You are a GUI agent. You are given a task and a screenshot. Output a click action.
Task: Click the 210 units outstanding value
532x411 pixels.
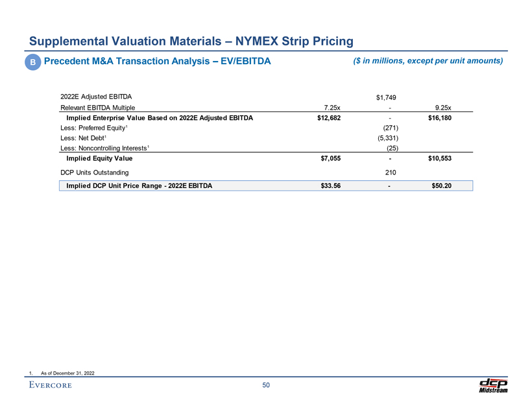(x=389, y=172)
